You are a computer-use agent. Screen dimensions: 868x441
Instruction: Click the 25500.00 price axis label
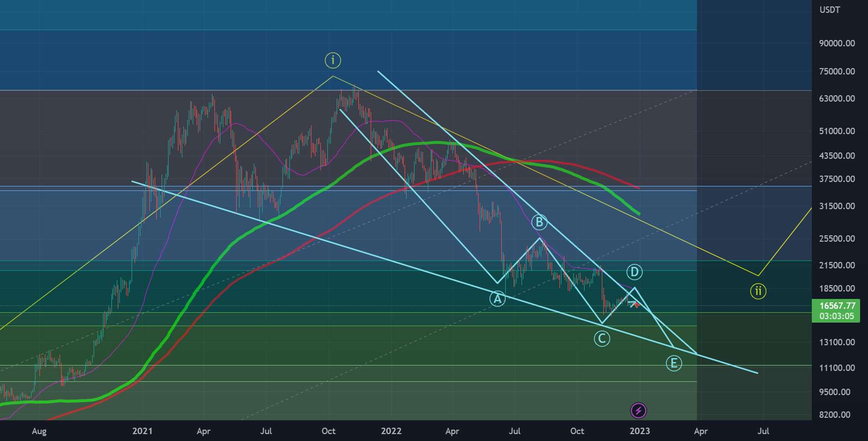pos(837,239)
